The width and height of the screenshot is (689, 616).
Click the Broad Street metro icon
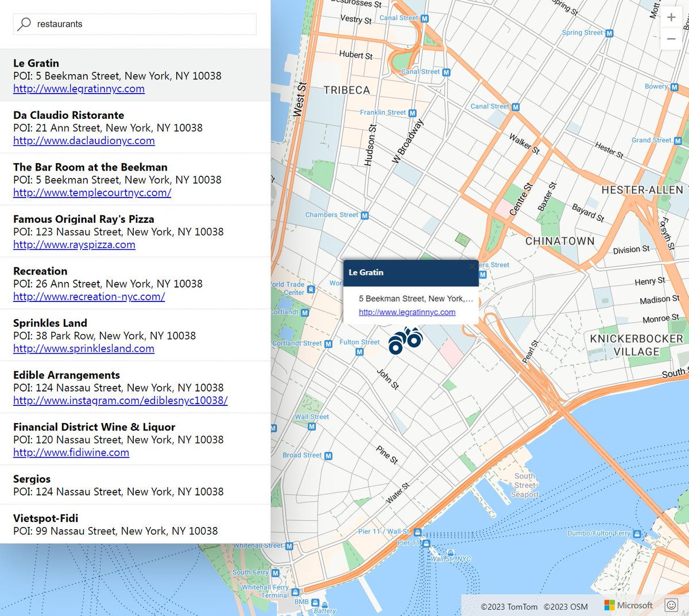(328, 456)
